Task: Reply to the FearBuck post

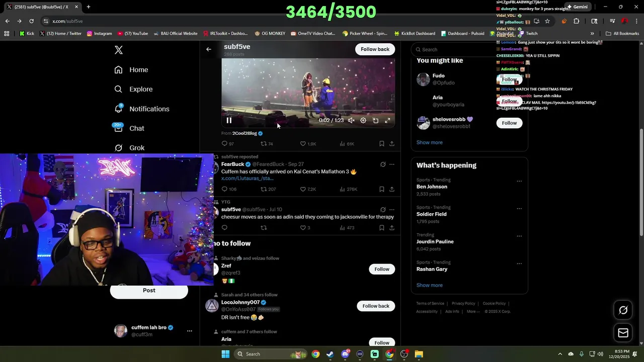Action: tap(229, 189)
